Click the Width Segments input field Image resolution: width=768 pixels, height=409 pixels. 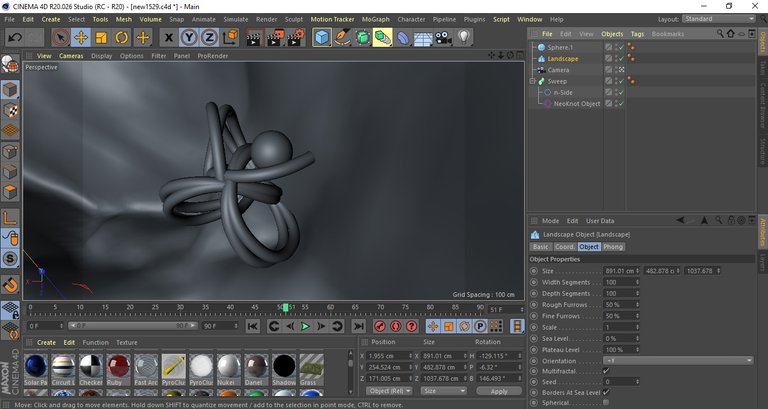pos(619,282)
